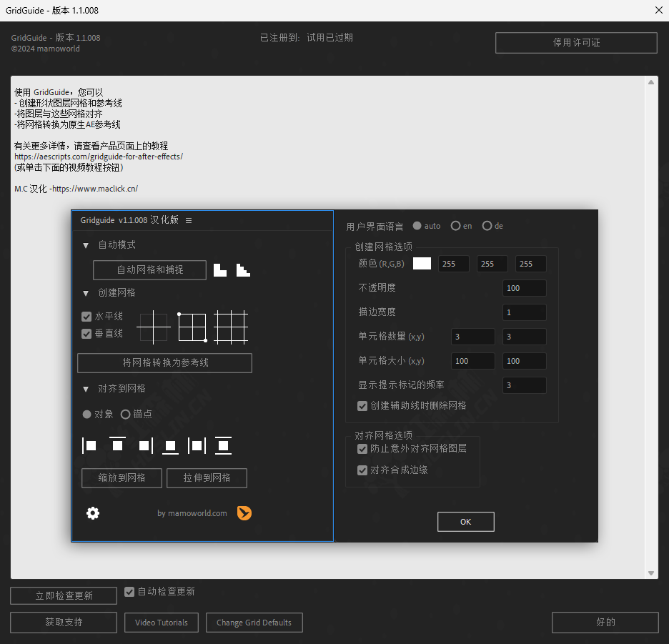Open the Gridguide panel hamburger menu
The image size is (669, 644).
[189, 220]
